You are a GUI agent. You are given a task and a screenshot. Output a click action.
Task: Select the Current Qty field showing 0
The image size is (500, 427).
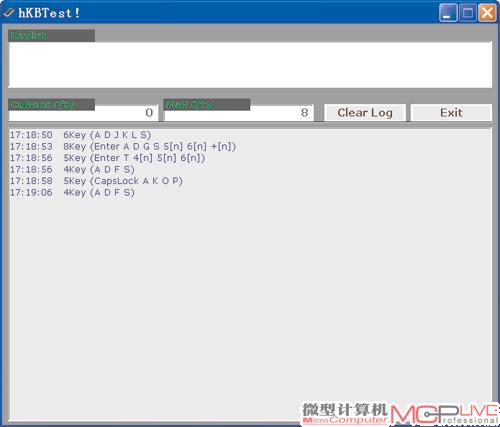(x=83, y=113)
